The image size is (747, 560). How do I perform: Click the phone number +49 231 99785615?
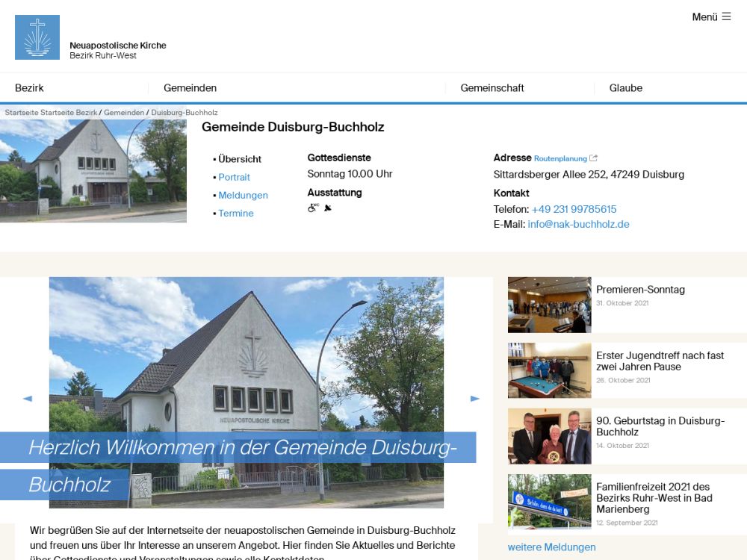click(x=574, y=210)
